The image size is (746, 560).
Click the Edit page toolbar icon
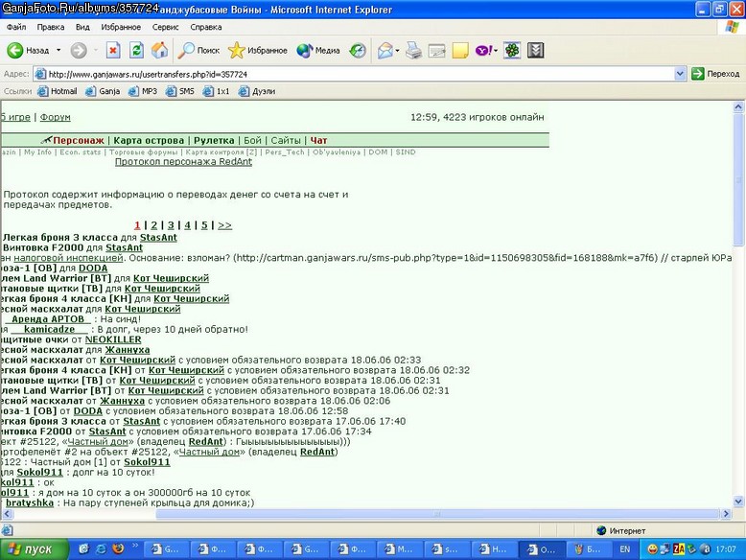pos(436,50)
